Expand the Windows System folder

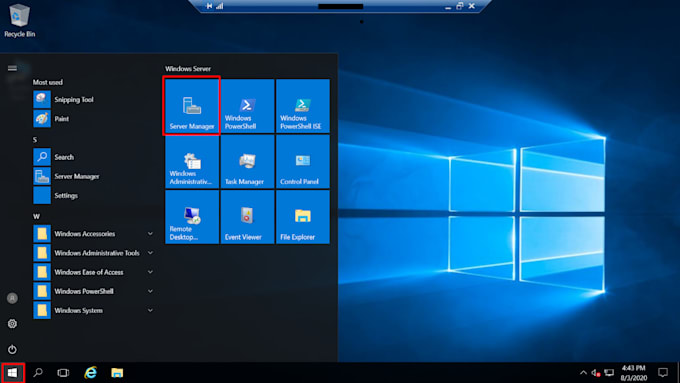point(93,310)
